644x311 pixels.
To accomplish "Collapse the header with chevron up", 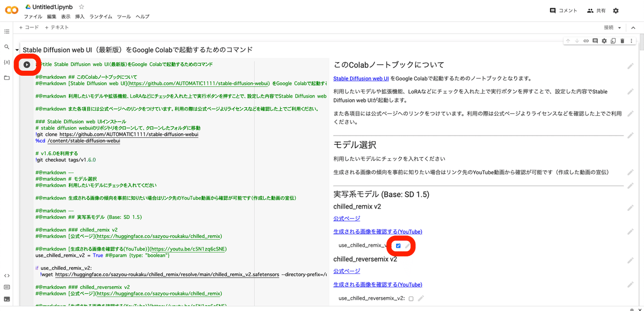I will click(634, 27).
